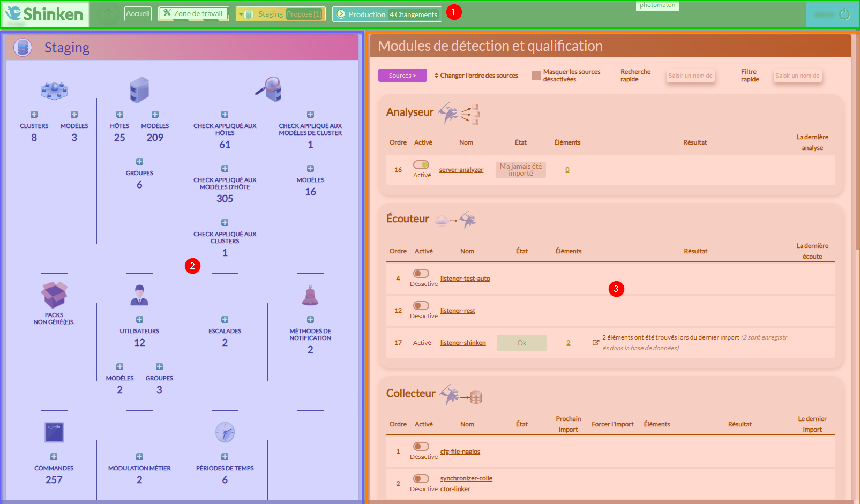The width and height of the screenshot is (860, 504).
Task: Click the Recherche rapide input field
Action: pos(690,76)
